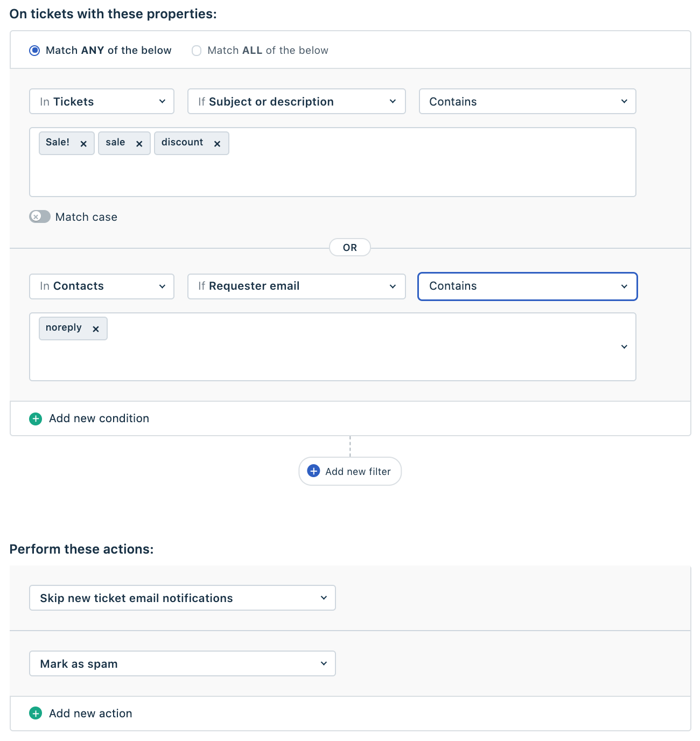Image resolution: width=700 pixels, height=741 pixels.
Task: Click the blue plus icon for new filter
Action: click(313, 471)
